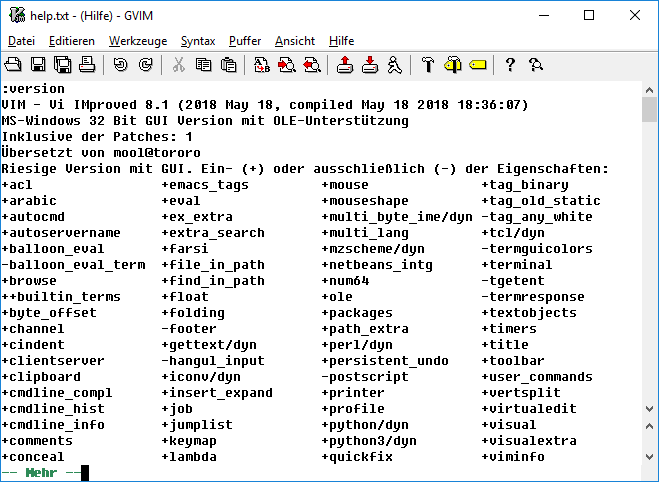Click the Jump to tag yellow icon
This screenshot has width=659, height=482.
477,65
